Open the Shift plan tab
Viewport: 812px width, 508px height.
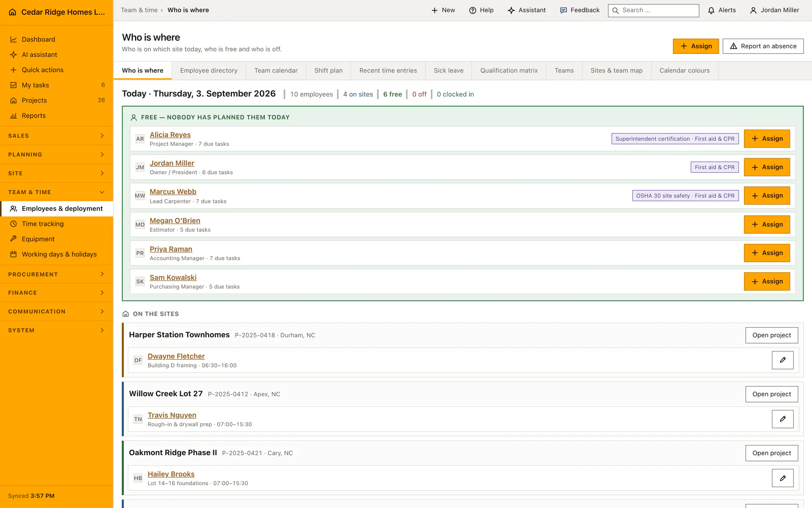328,71
